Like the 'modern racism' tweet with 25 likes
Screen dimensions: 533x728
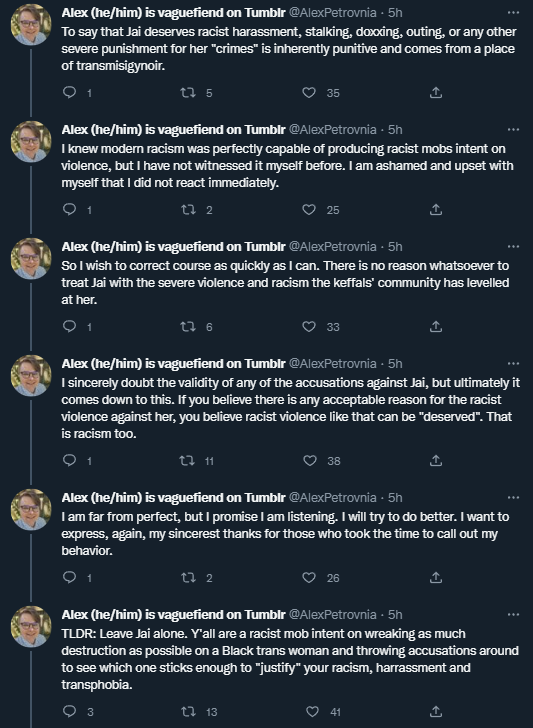(309, 210)
